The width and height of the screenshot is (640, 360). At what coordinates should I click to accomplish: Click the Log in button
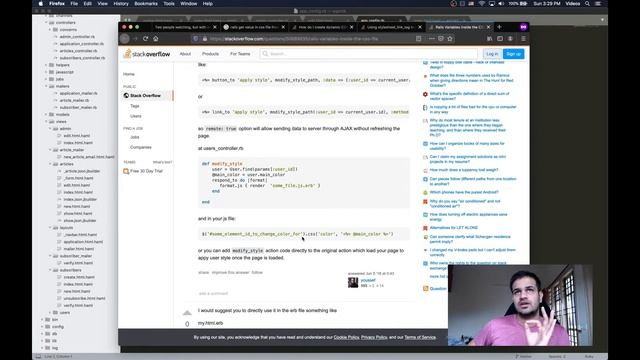coord(492,54)
